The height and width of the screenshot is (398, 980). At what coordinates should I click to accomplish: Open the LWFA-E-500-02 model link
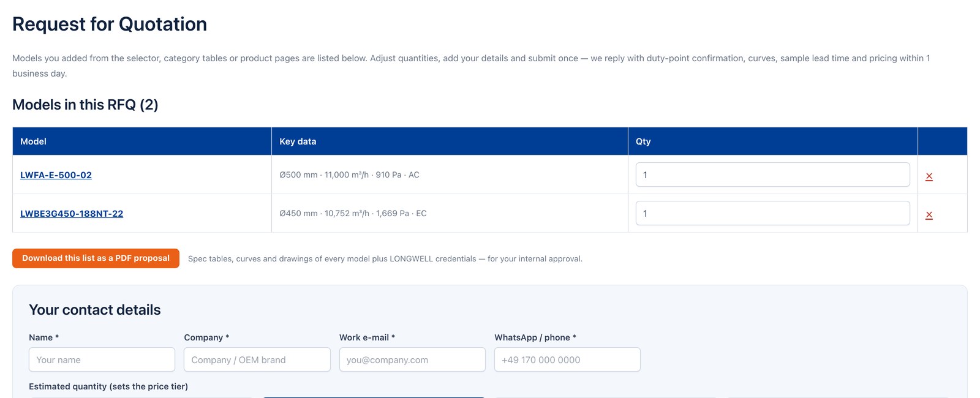tap(56, 175)
